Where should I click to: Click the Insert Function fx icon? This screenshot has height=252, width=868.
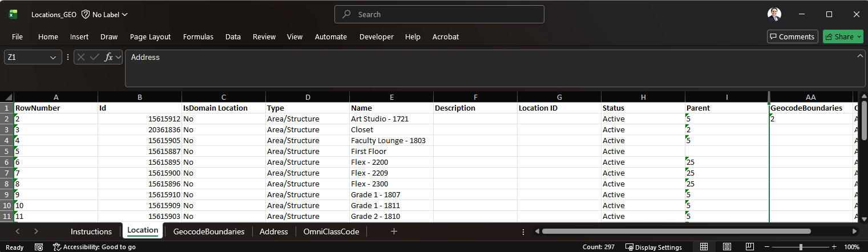coord(108,58)
